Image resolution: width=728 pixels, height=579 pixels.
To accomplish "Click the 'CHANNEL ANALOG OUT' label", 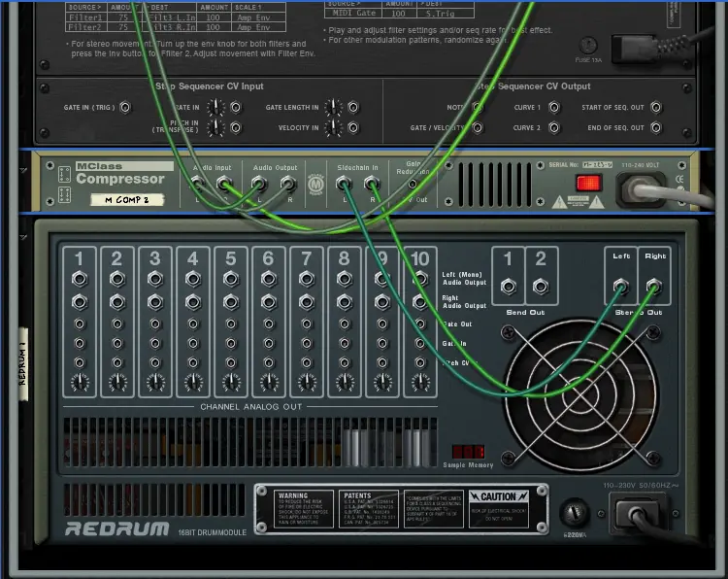I will (251, 407).
